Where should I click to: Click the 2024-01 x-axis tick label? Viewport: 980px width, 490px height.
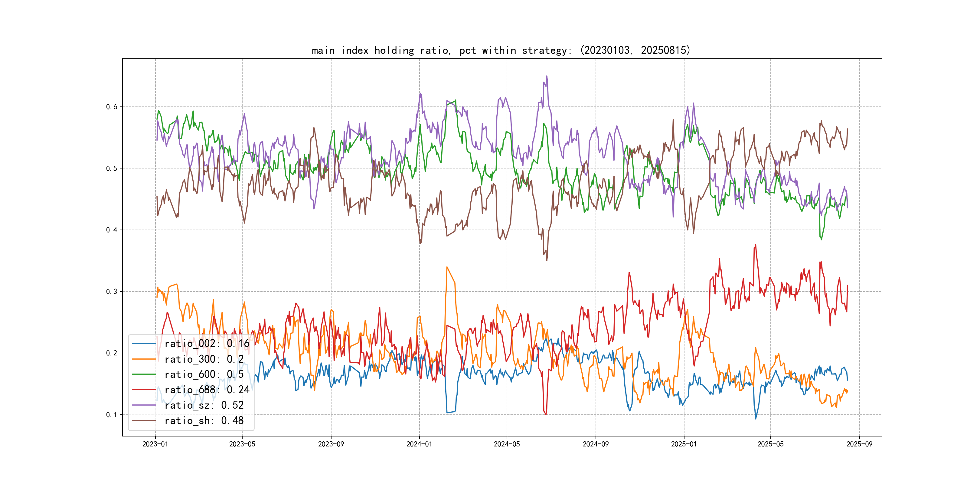pos(419,444)
